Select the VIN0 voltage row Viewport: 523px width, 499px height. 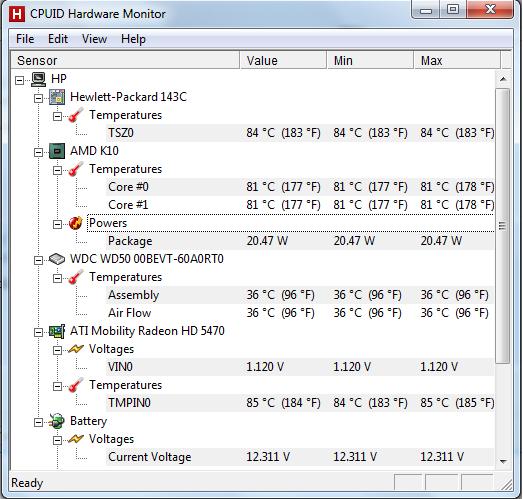300,367
